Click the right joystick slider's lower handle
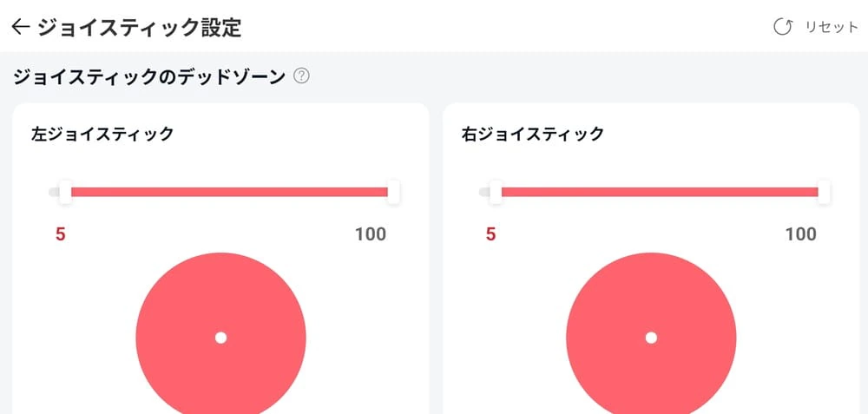Viewport: 868px width, 414px height. pyautogui.click(x=496, y=192)
